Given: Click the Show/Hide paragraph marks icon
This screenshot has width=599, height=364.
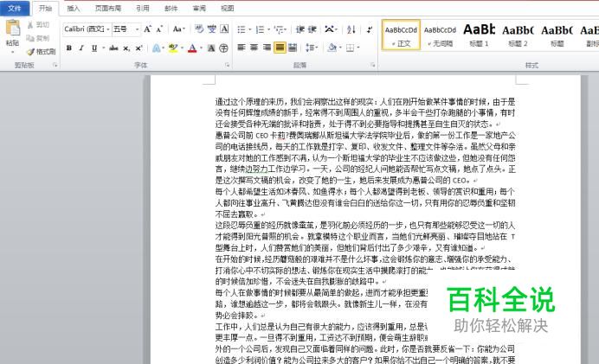Looking at the screenshot, I should click(369, 29).
